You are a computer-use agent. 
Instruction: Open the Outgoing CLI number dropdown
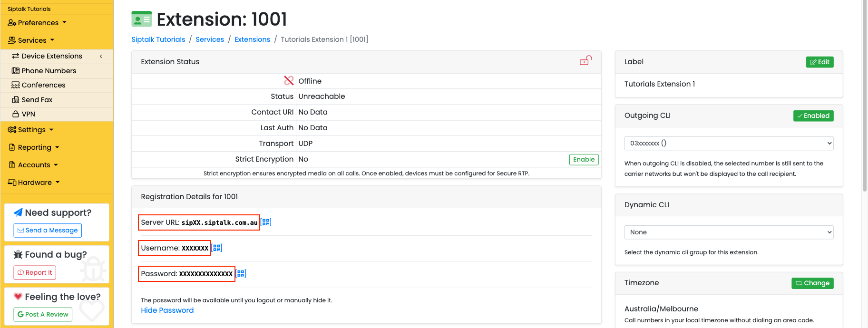[x=729, y=143]
